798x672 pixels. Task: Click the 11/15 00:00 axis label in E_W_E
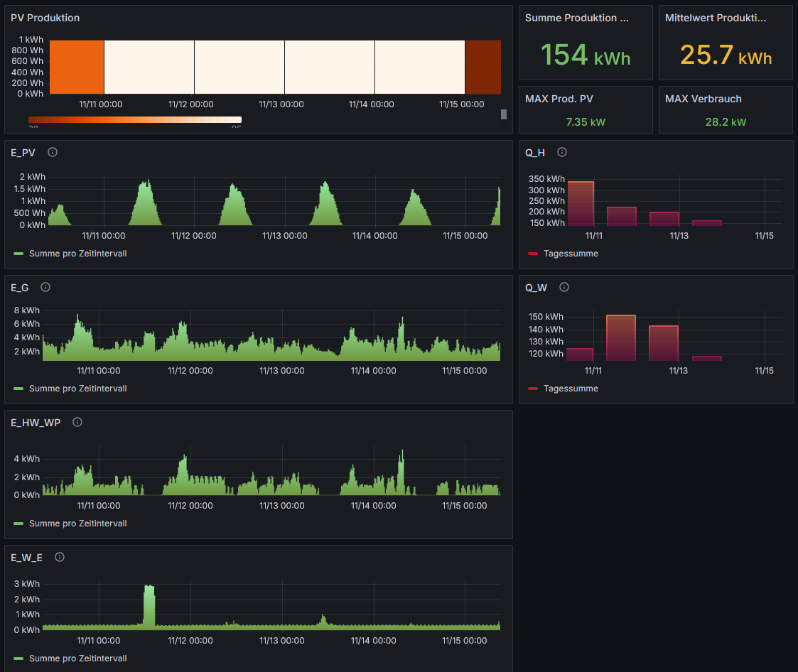click(x=464, y=641)
